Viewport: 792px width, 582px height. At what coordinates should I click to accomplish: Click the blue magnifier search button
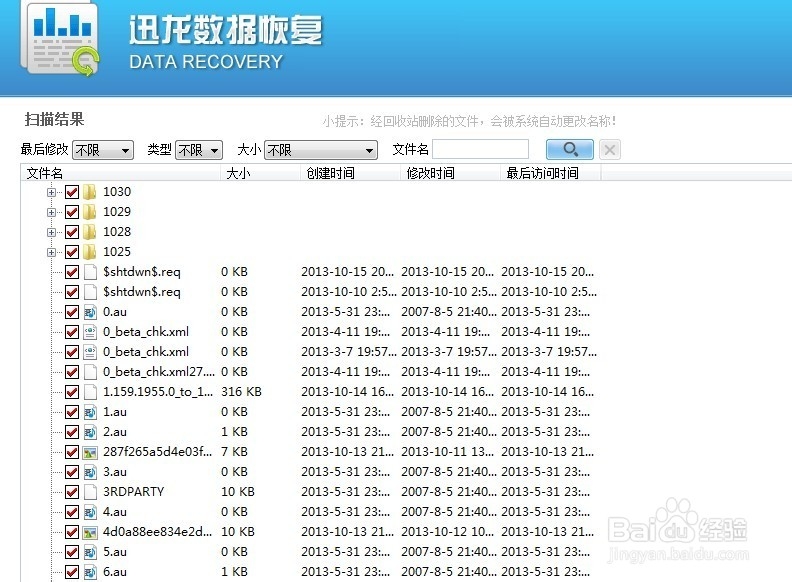570,149
